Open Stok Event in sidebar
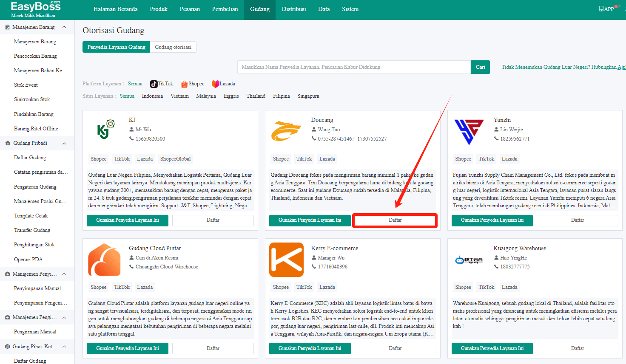 click(26, 85)
